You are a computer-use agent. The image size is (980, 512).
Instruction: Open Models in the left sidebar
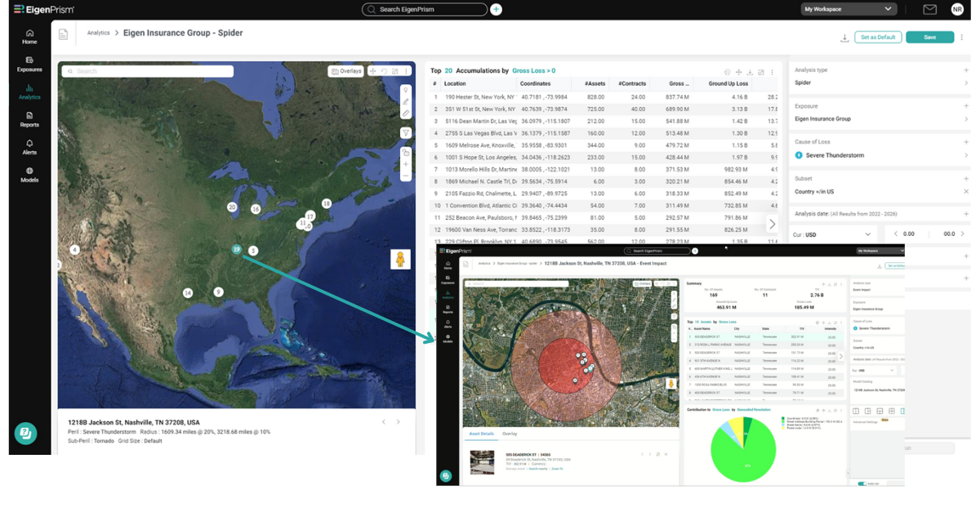click(29, 174)
